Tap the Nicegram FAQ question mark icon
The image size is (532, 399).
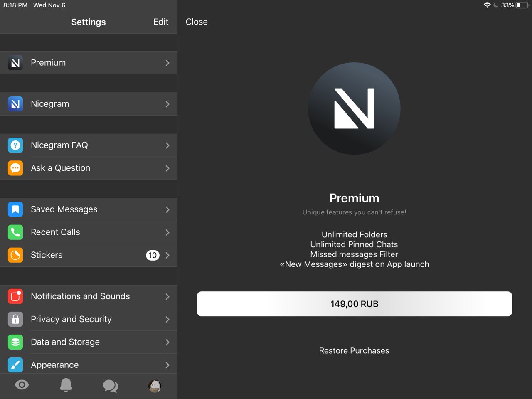pos(15,145)
